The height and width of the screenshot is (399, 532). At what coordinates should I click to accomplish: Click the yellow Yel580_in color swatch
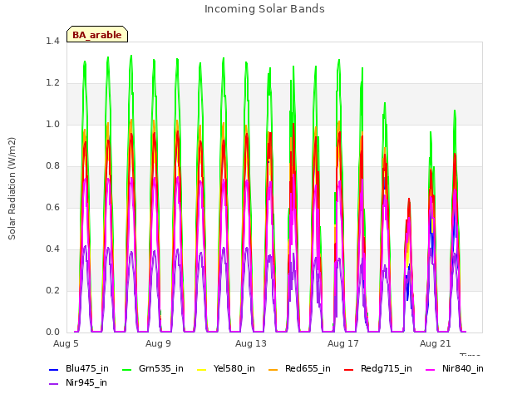201,369
